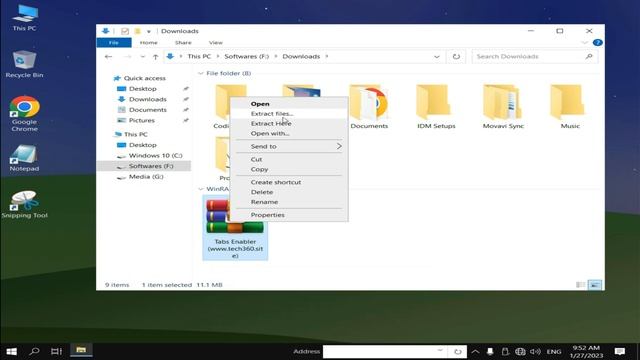Collapse the File folder group
This screenshot has width=640, height=360.
point(200,73)
